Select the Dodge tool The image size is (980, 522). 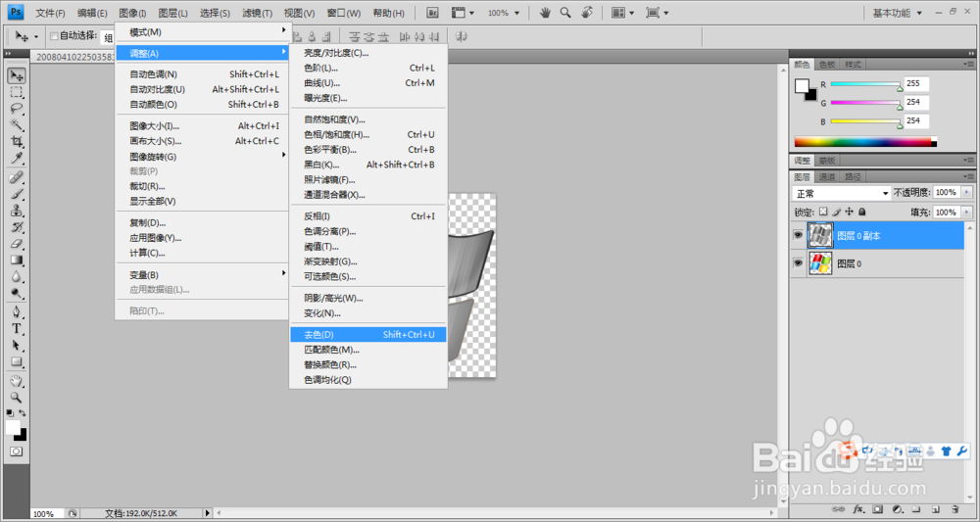pos(17,293)
